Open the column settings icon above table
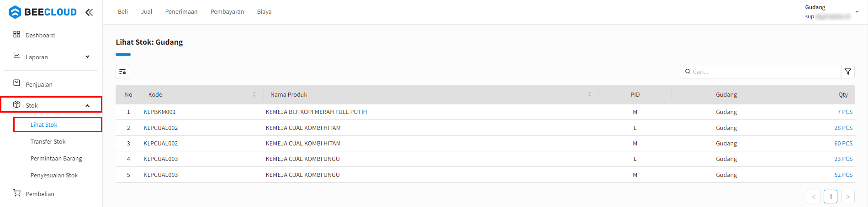 (x=122, y=72)
